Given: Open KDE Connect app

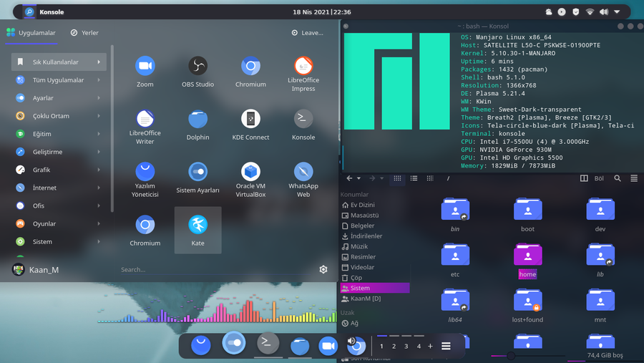Looking at the screenshot, I should (x=250, y=119).
